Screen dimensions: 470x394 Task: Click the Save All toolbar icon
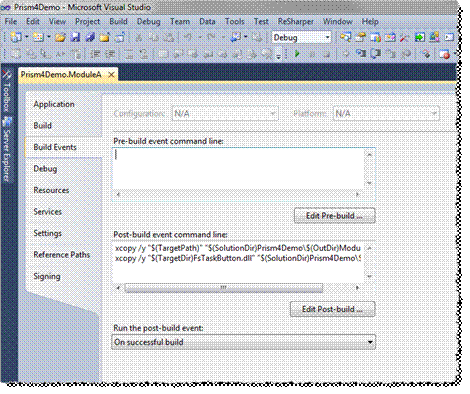click(90, 37)
